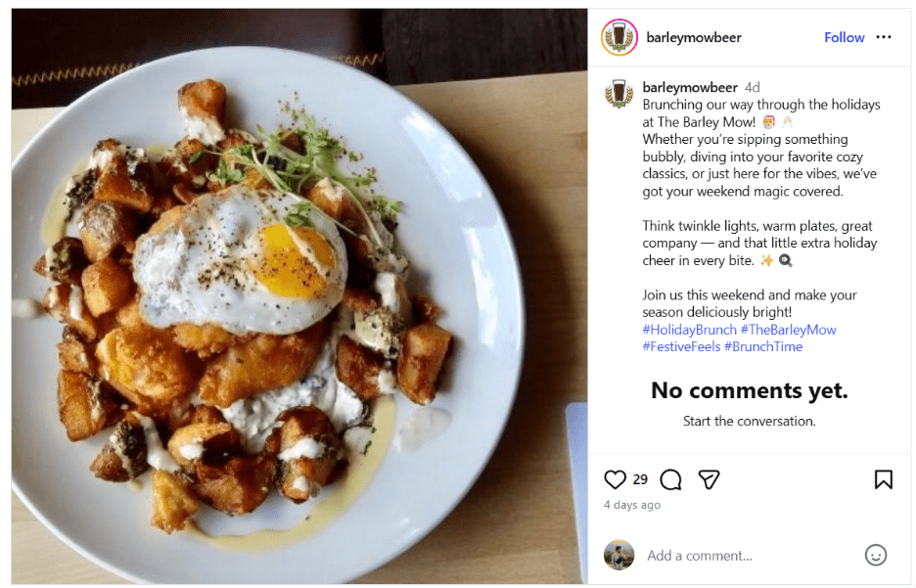Screen dimensions: 916x588
Task: Open the emoji picker in the comment bar
Action: [877, 555]
